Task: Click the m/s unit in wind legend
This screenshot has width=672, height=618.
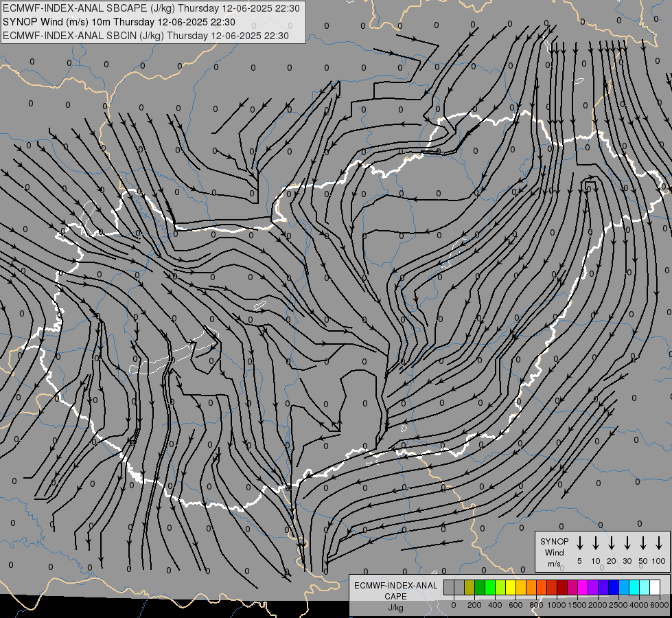Action: (x=554, y=564)
